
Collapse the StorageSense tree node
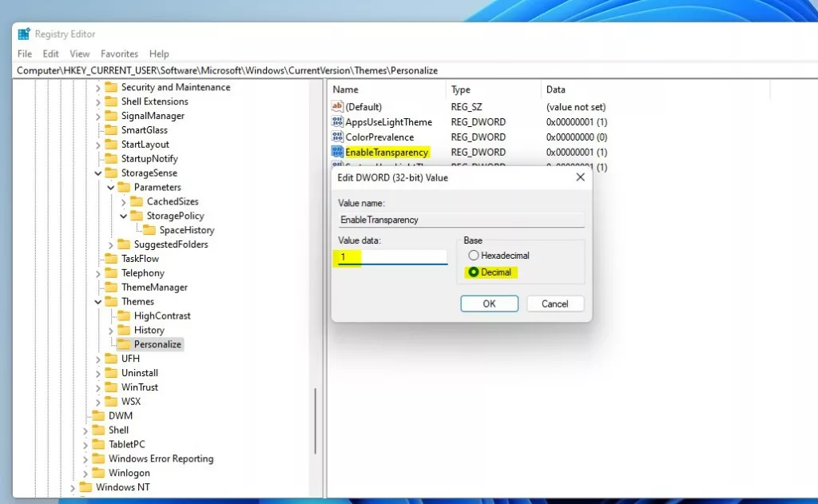(98, 173)
